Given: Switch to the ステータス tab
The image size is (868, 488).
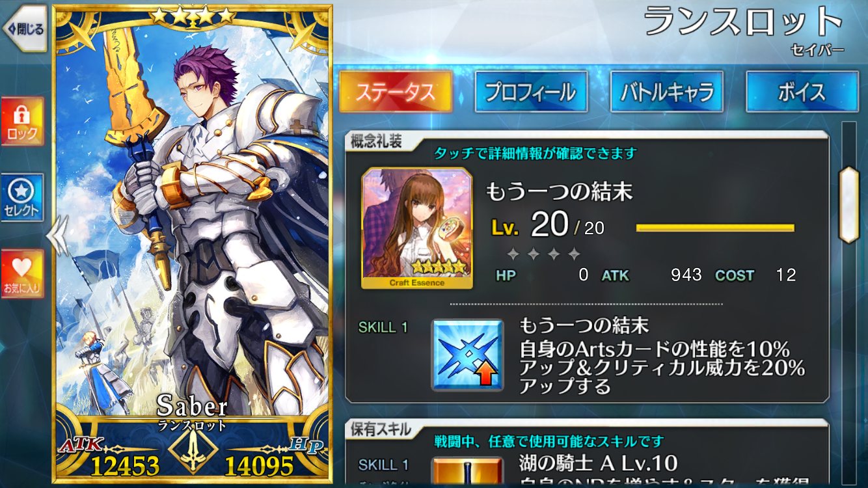Looking at the screenshot, I should (x=396, y=92).
